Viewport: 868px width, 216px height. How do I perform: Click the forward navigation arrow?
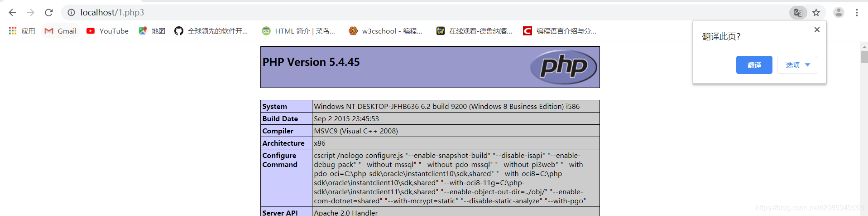[x=30, y=13]
